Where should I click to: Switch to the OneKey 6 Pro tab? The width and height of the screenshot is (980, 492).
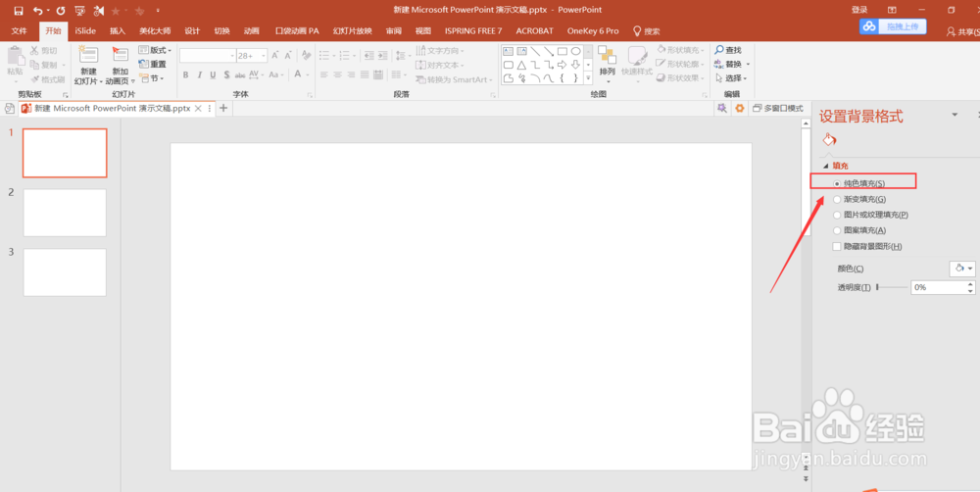pos(593,30)
